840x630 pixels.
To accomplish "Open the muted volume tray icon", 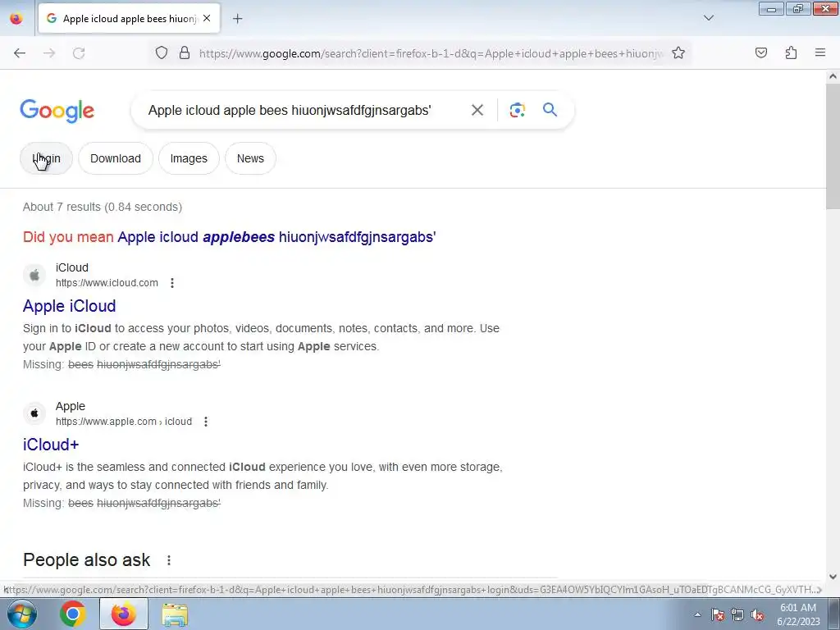I will 757,614.
